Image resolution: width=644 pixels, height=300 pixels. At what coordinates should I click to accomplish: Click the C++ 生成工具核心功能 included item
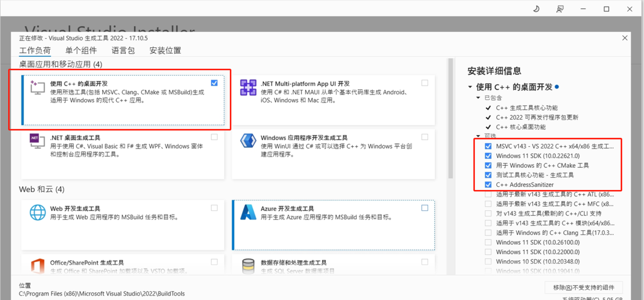click(527, 108)
